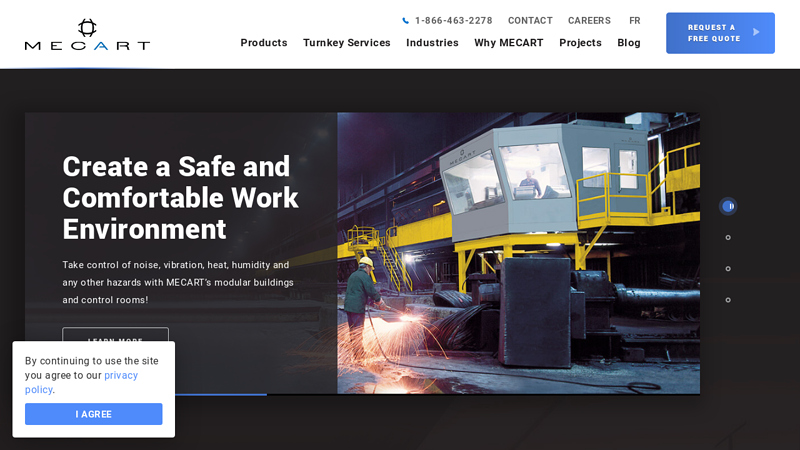Open the Industries menu
The width and height of the screenshot is (800, 450).
point(432,43)
